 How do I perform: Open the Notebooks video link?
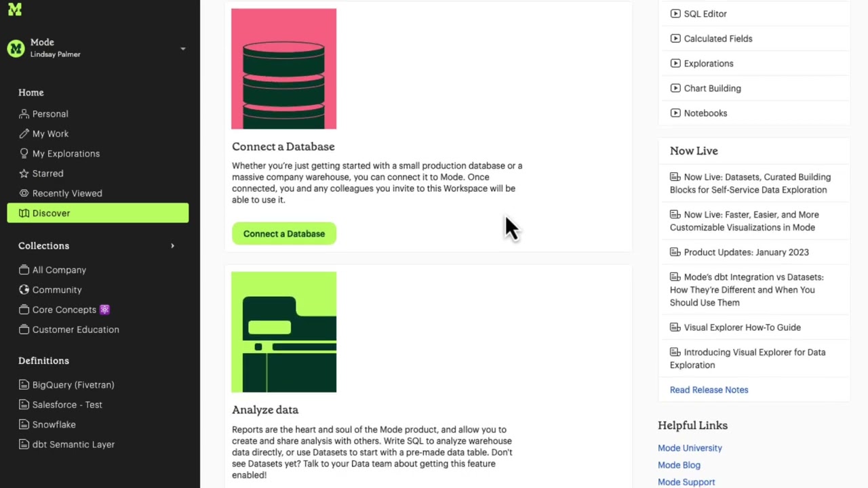pos(705,113)
